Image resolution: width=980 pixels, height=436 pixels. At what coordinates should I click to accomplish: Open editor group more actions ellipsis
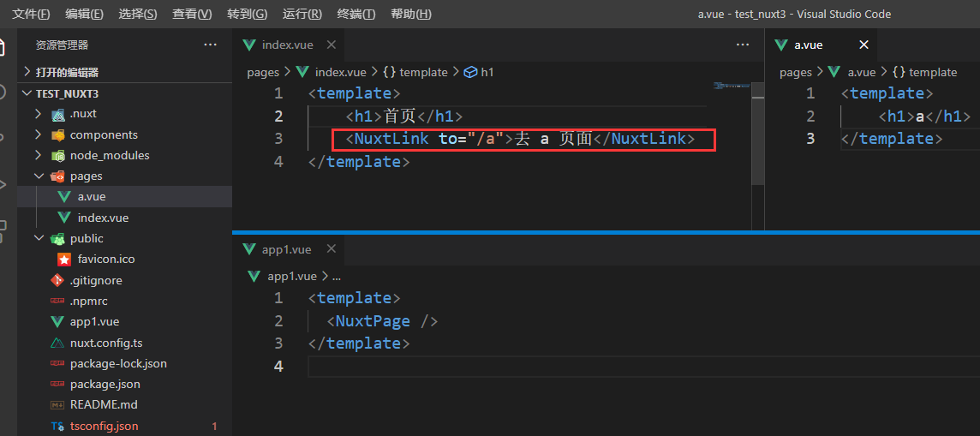[742, 45]
